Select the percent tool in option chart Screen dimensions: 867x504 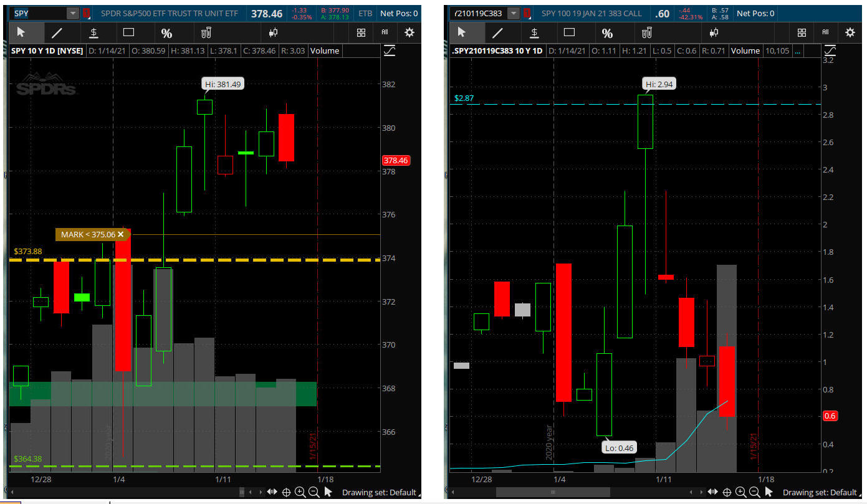pyautogui.click(x=607, y=33)
